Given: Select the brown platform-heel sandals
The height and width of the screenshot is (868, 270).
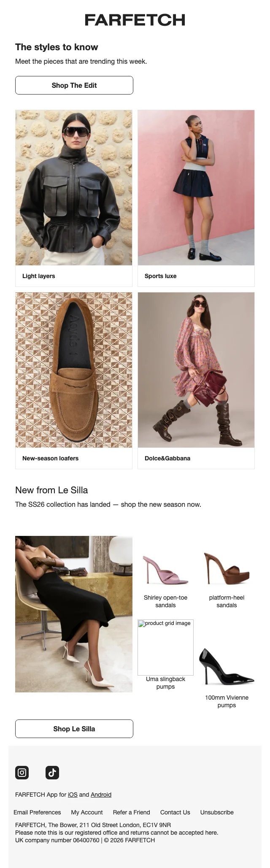Looking at the screenshot, I should (227, 568).
